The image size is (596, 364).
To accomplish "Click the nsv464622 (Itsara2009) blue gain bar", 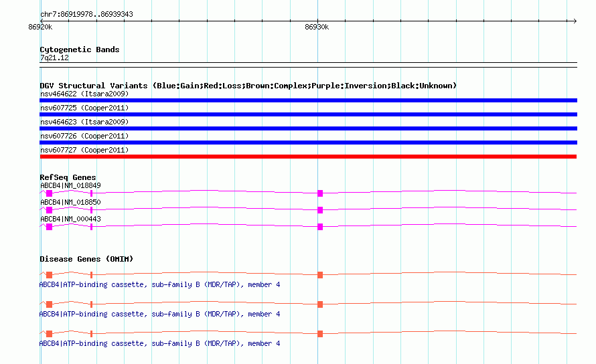I will (308, 100).
